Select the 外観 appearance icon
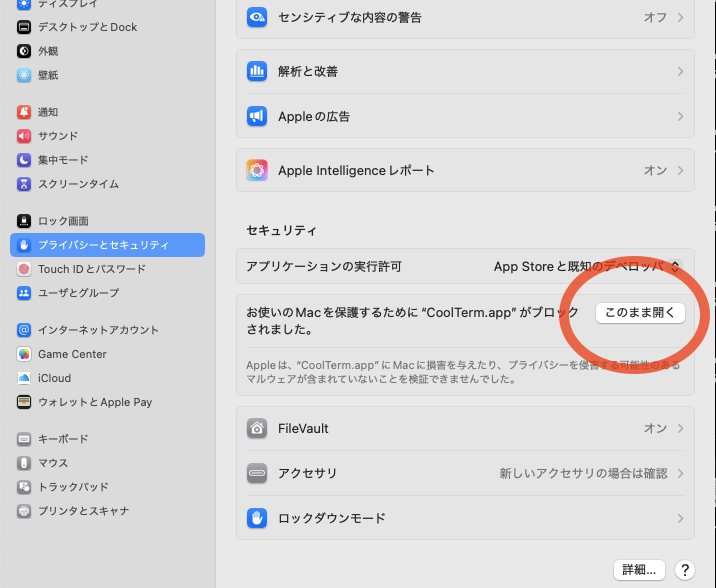Screen dimensions: 716x588 (x=24, y=51)
